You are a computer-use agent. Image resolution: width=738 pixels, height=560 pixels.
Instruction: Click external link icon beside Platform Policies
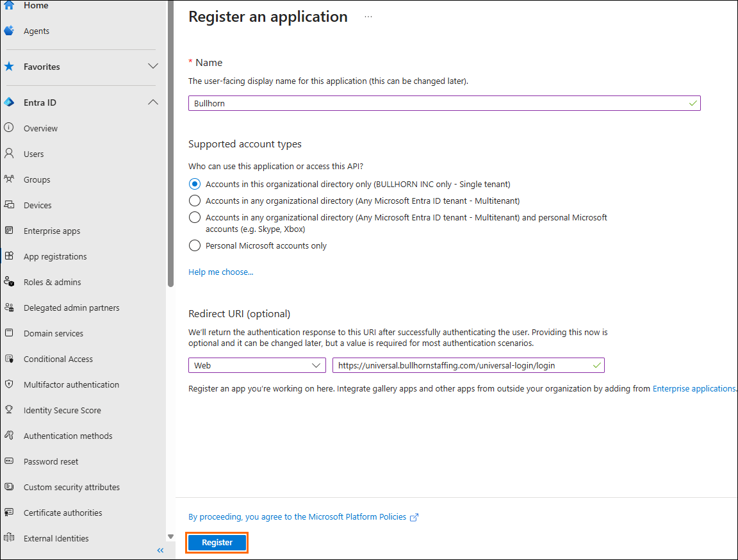coord(414,517)
